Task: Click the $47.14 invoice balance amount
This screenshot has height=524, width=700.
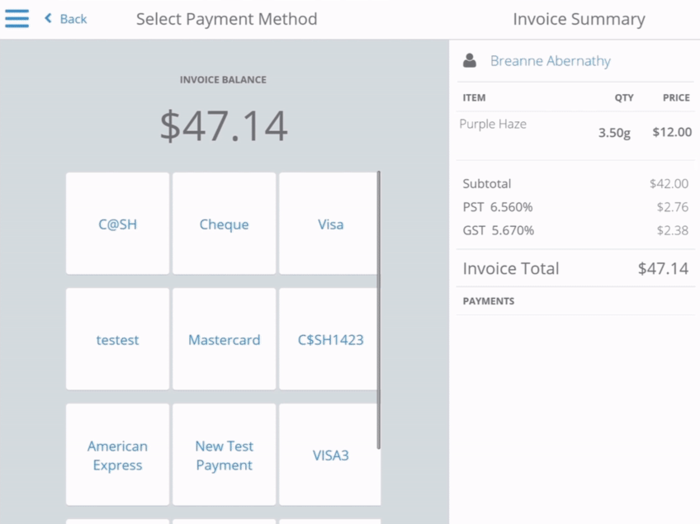Action: [224, 126]
